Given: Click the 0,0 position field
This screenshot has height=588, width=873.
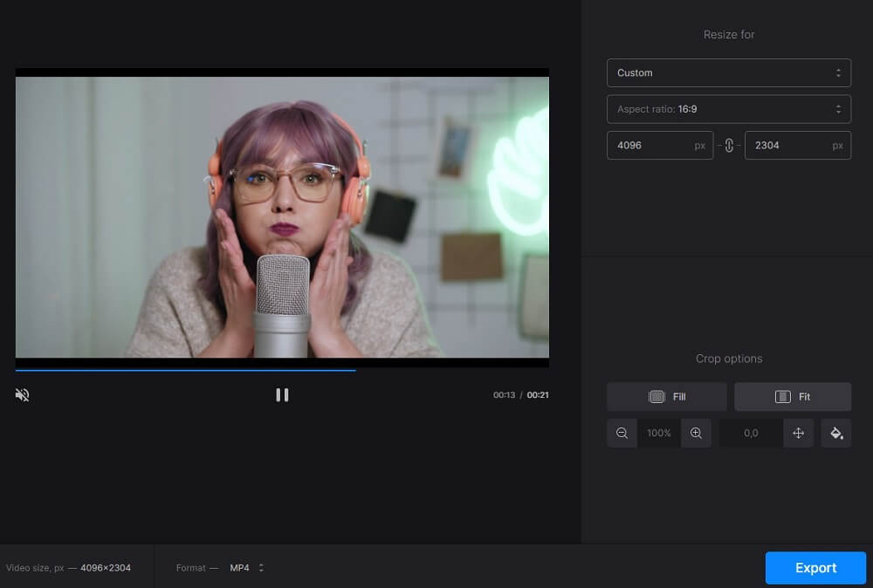Looking at the screenshot, I should tap(749, 433).
